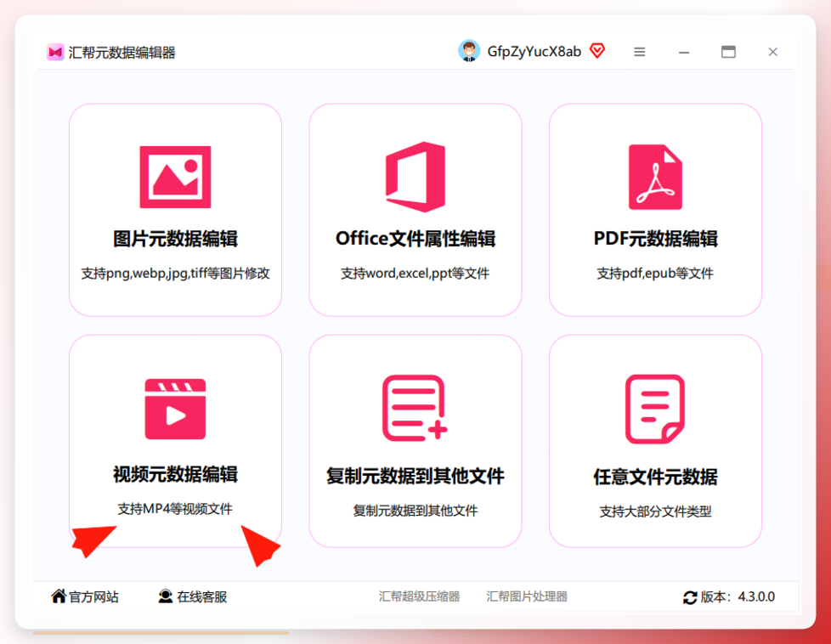Open the image metadata editing icon

(175, 177)
